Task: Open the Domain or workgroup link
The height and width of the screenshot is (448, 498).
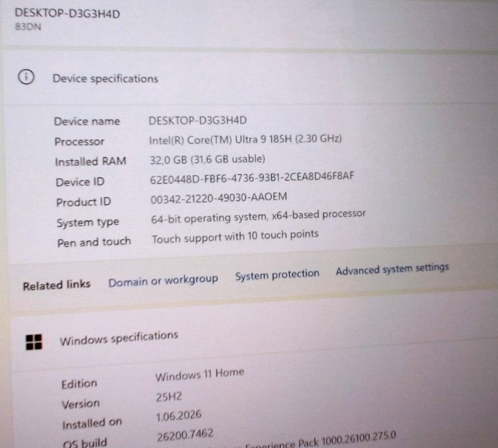Action: coord(163,281)
